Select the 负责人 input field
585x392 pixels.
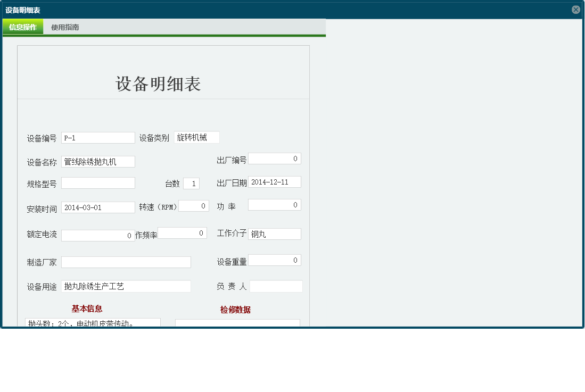tap(276, 286)
